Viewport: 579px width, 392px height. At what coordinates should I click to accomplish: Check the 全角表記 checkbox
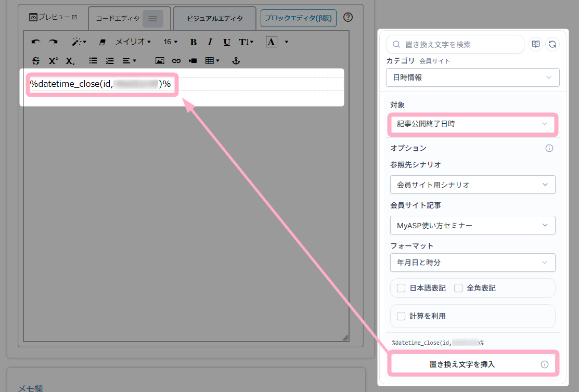[458, 288]
